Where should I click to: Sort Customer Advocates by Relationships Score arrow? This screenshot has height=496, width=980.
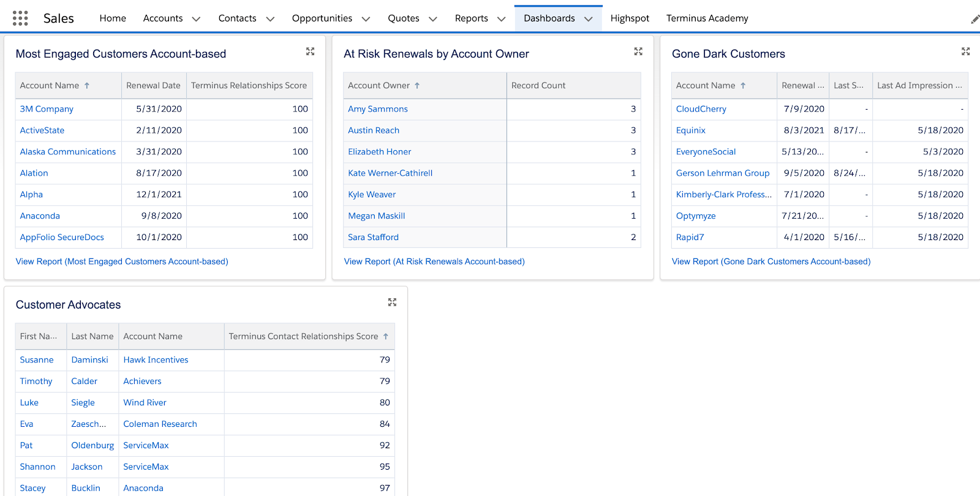[x=386, y=336]
